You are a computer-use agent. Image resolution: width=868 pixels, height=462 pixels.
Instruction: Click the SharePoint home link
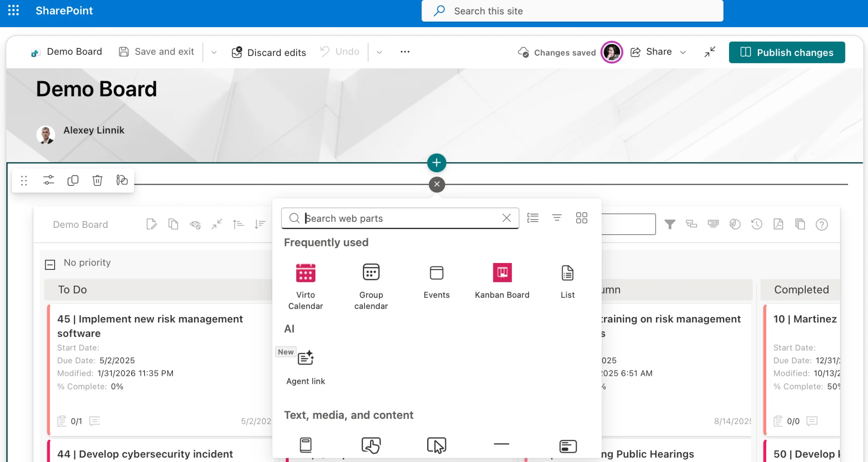tap(64, 11)
